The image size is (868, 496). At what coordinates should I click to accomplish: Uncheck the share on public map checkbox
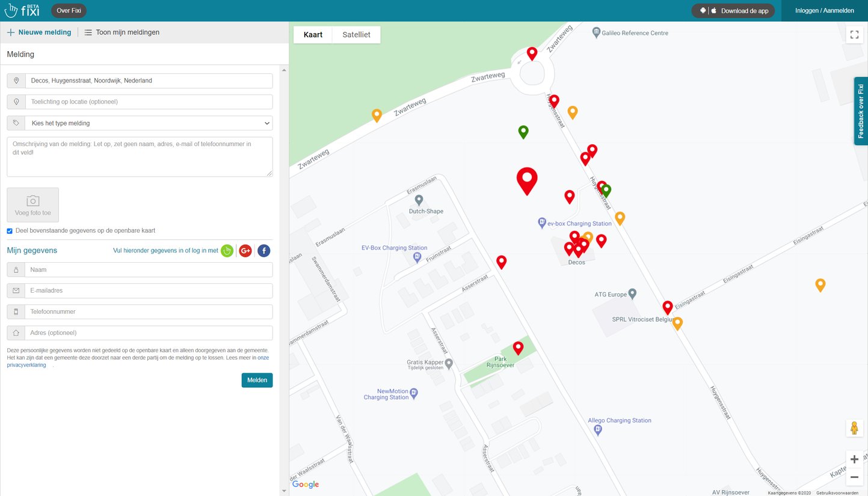10,231
